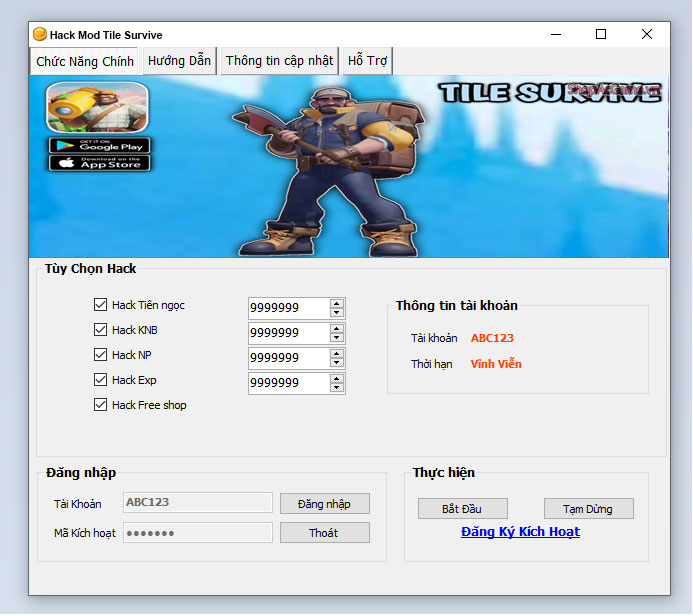Decrease the Hack NP value with down arrow
The width and height of the screenshot is (693, 616).
coord(337,363)
